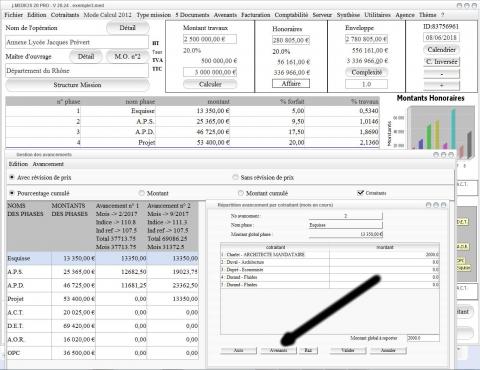Click the date field 08/06/2018
The image size is (480, 370).
(441, 37)
